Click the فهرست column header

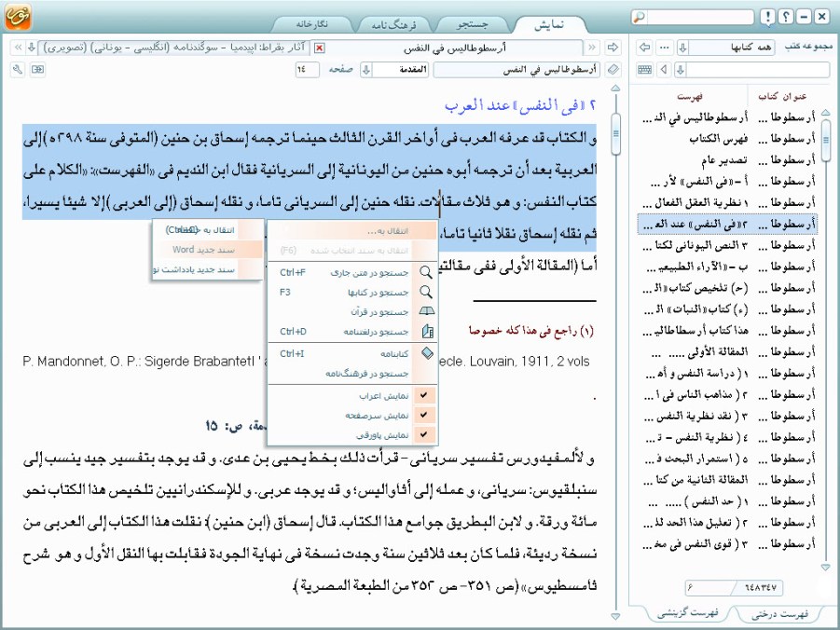(x=690, y=96)
